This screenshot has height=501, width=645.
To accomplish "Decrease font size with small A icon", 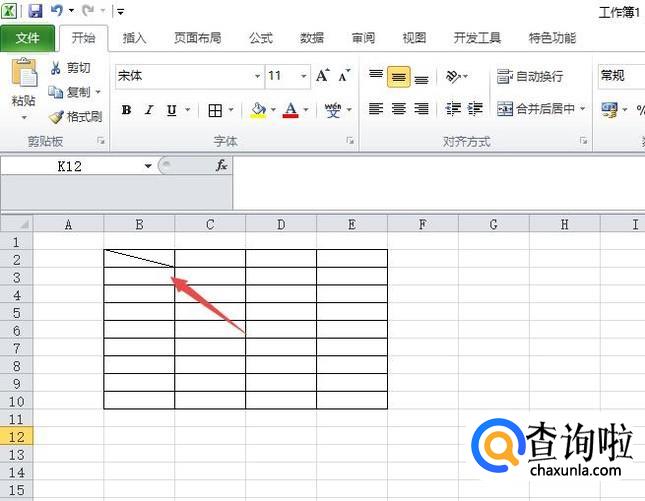I will (x=344, y=76).
